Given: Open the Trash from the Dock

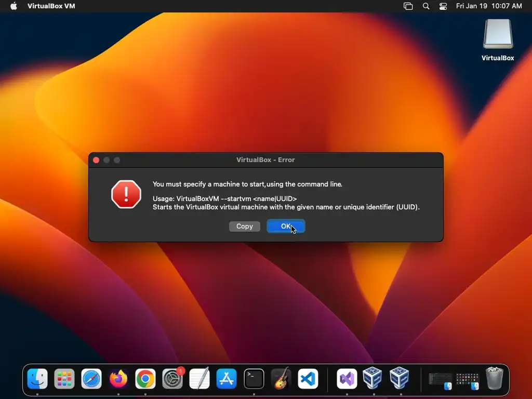Looking at the screenshot, I should (x=495, y=378).
